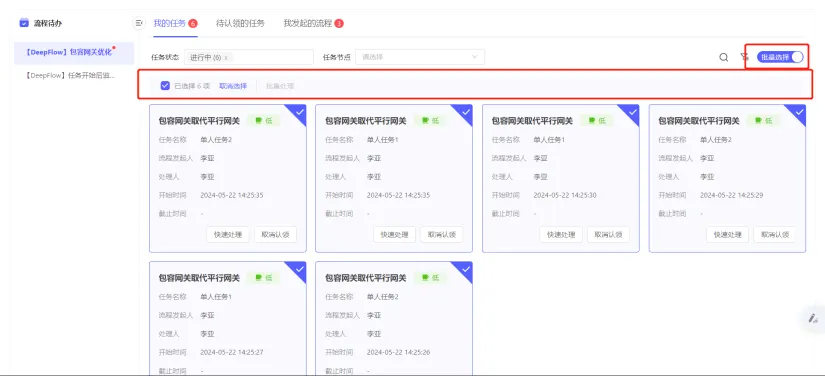Click 单人任务2 name on card started 14:25:29
The width and height of the screenshot is (825, 376).
coord(716,140)
